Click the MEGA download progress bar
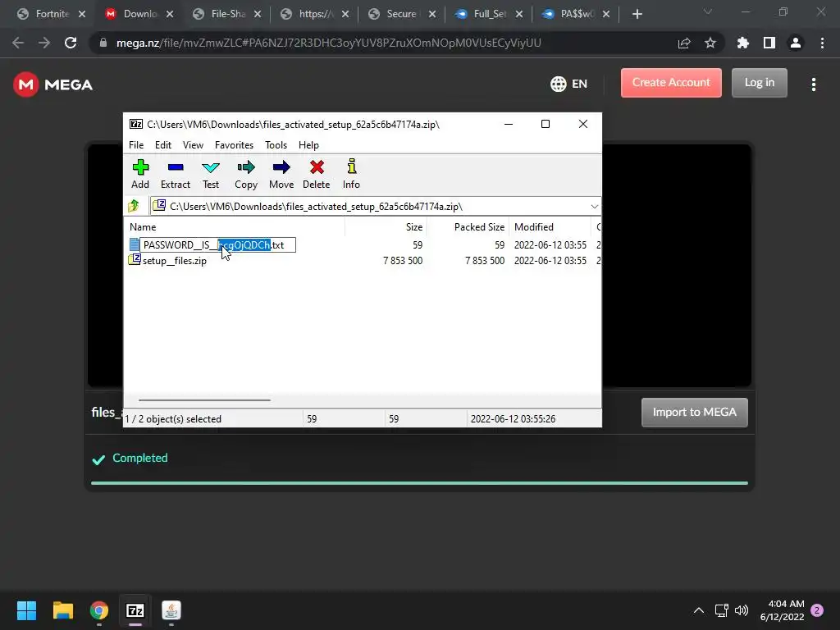840x630 pixels. (x=419, y=483)
